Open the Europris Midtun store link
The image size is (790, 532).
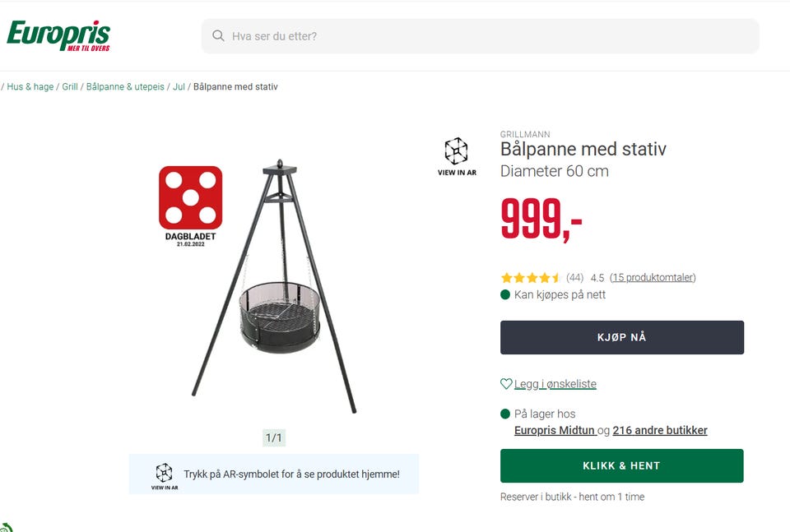coord(554,430)
